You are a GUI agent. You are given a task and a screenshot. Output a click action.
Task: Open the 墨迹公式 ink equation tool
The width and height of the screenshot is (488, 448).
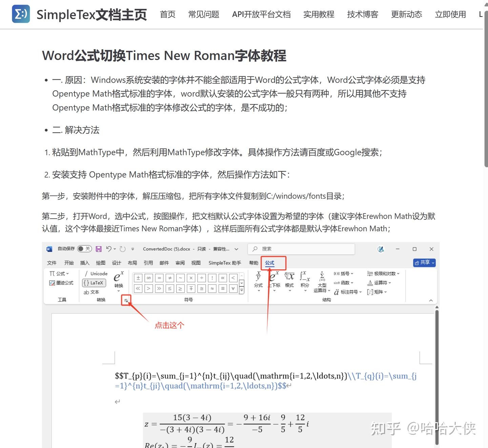[x=61, y=283]
